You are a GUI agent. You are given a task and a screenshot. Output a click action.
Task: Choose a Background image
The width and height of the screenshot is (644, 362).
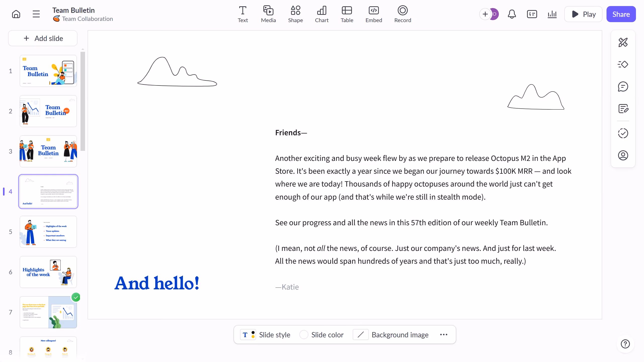click(391, 335)
